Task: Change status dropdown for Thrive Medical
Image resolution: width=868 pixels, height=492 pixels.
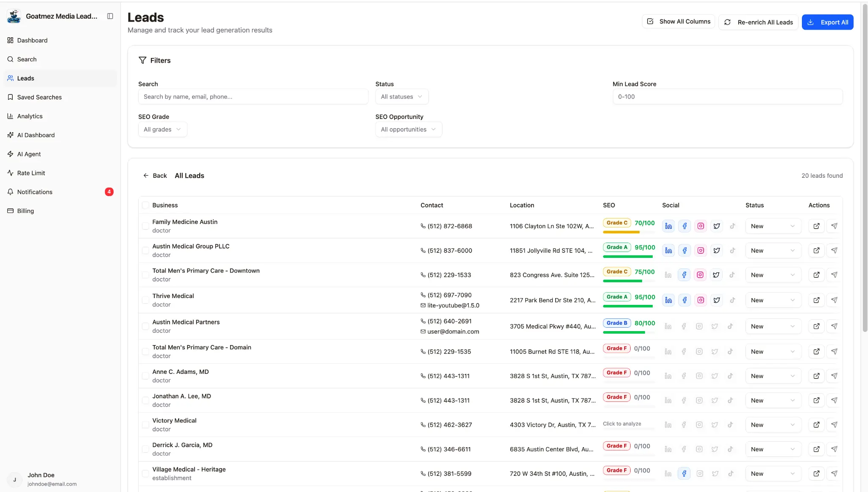Action: pos(772,300)
